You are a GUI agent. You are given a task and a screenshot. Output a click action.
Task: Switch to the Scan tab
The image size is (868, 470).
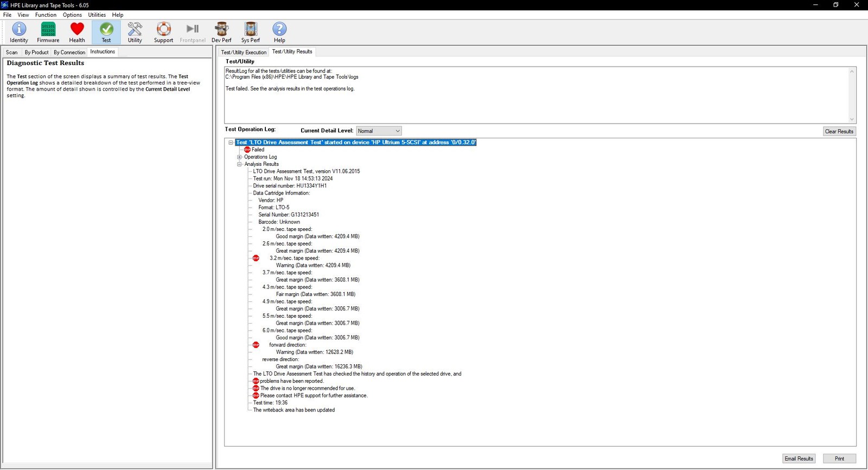[12, 52]
